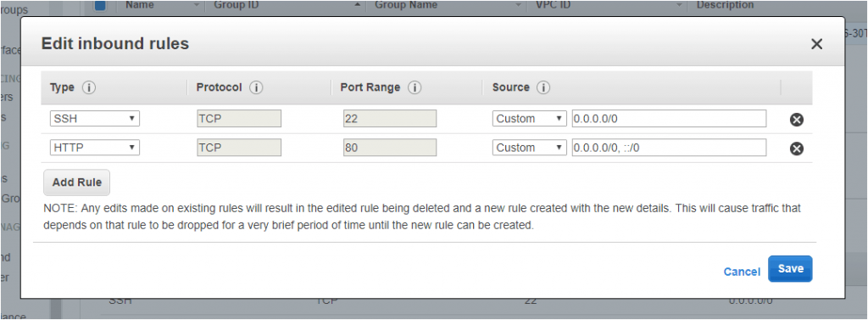Click the info icon next to Source
The width and height of the screenshot is (868, 320).
pos(543,87)
